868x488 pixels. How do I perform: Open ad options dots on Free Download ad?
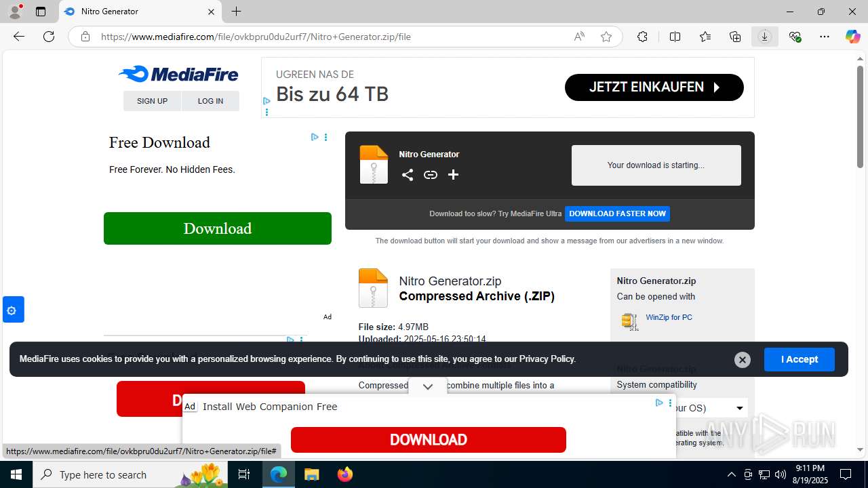(325, 137)
